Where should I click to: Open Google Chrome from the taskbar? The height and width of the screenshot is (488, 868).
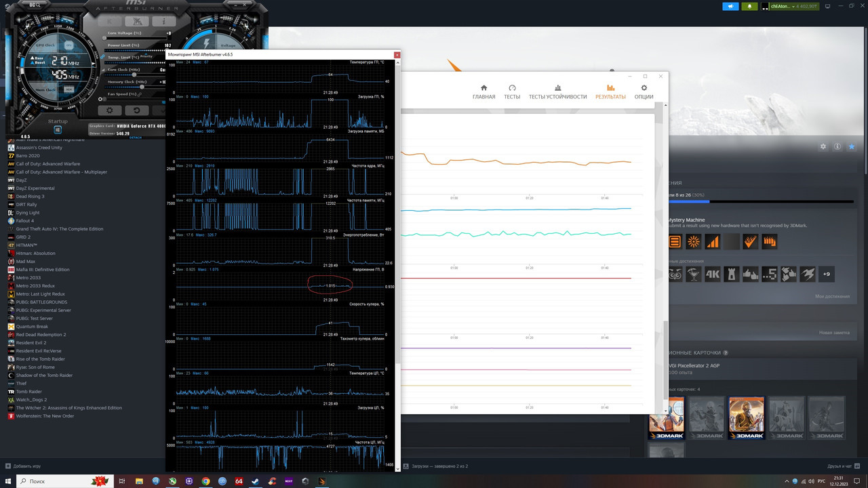click(205, 481)
